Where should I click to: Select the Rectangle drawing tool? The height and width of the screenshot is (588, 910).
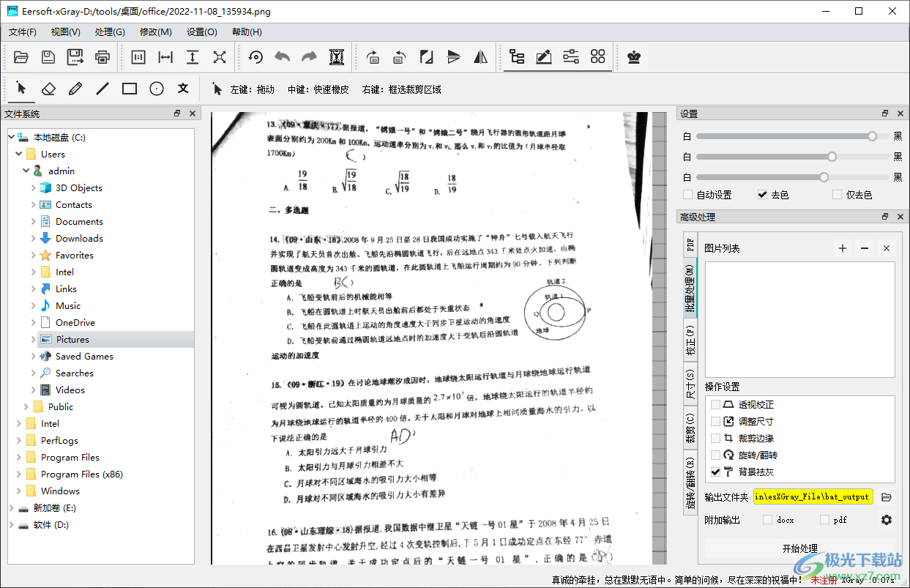[130, 89]
